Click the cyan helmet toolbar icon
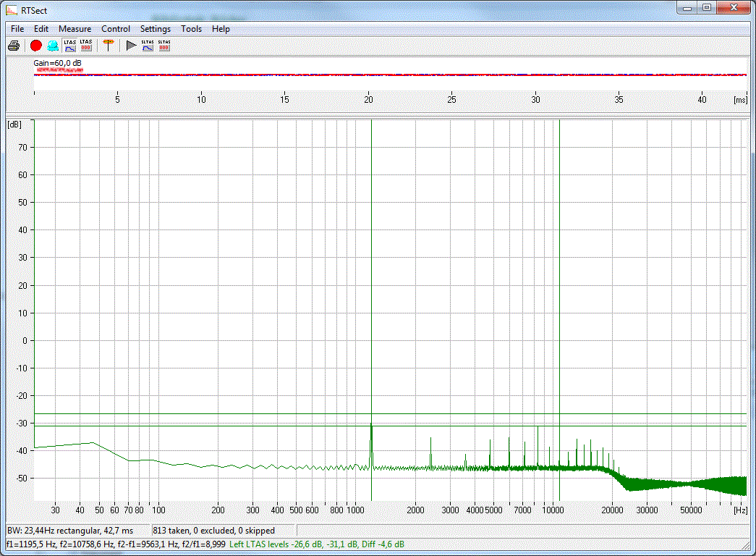This screenshot has width=756, height=556. (x=53, y=46)
